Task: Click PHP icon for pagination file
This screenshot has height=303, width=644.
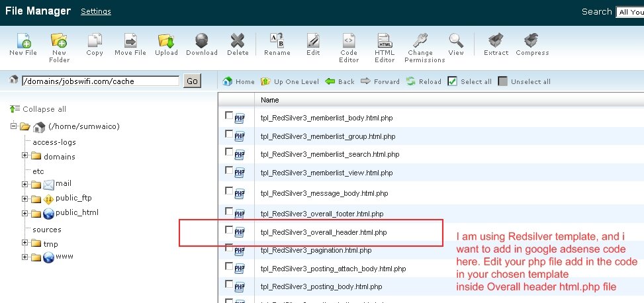Action: point(240,251)
